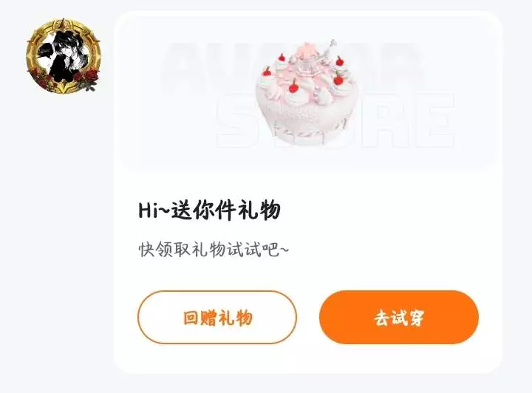Click the 回赠礼物 button
The image size is (532, 393).
click(x=217, y=318)
